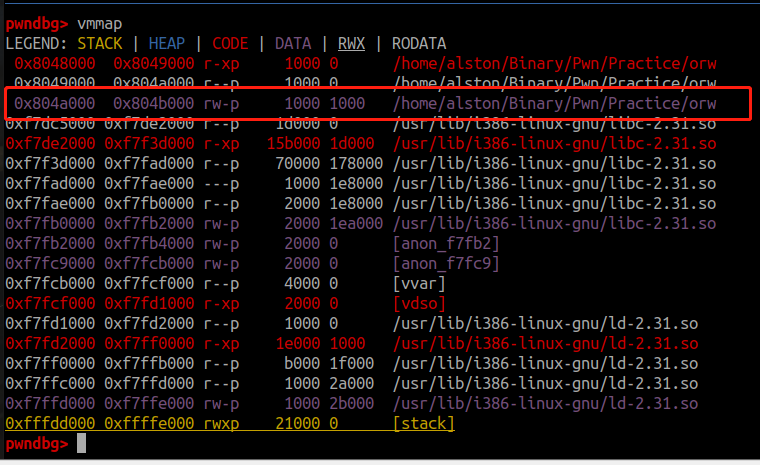Viewport: 760px width, 465px height.
Task: Click the [vdso] entry
Action: 419,303
